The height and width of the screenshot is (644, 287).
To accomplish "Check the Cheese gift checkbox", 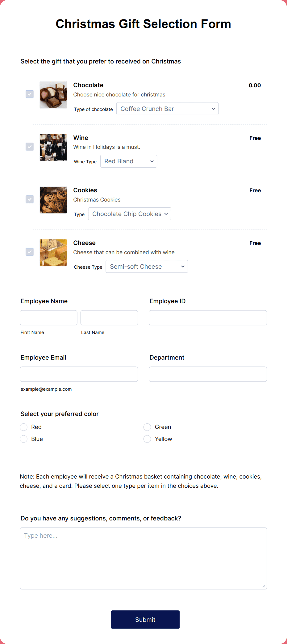I will (x=29, y=252).
